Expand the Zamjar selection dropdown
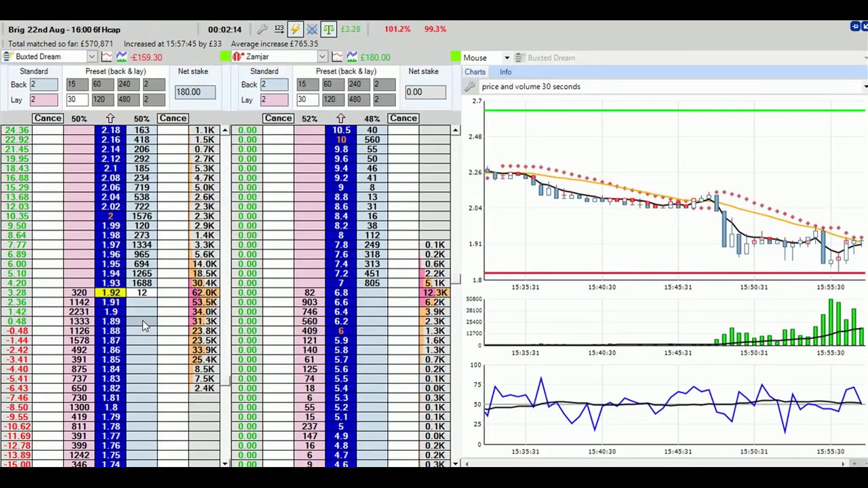The width and height of the screenshot is (868, 488). (322, 57)
